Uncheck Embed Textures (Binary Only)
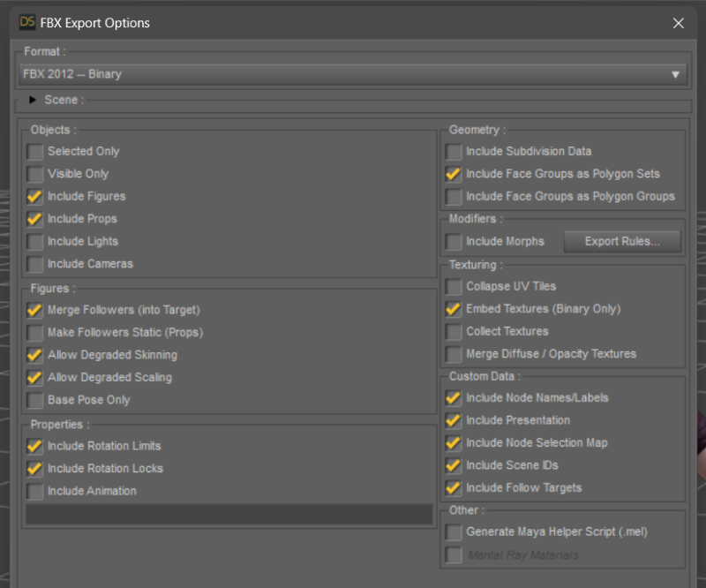Image resolution: width=706 pixels, height=588 pixels. point(454,309)
